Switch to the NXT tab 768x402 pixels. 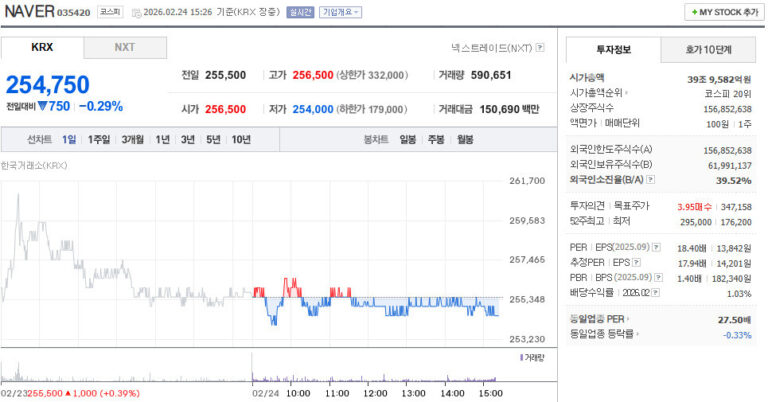(124, 48)
